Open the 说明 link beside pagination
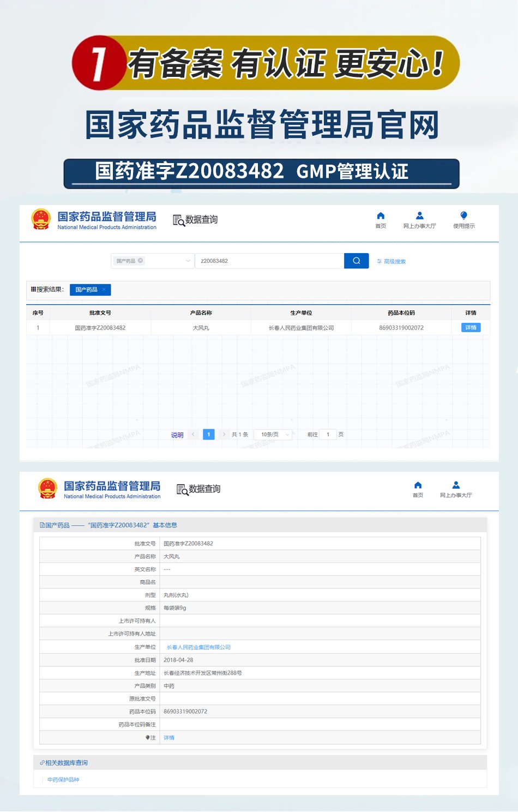The height and width of the screenshot is (812, 518). tap(177, 435)
